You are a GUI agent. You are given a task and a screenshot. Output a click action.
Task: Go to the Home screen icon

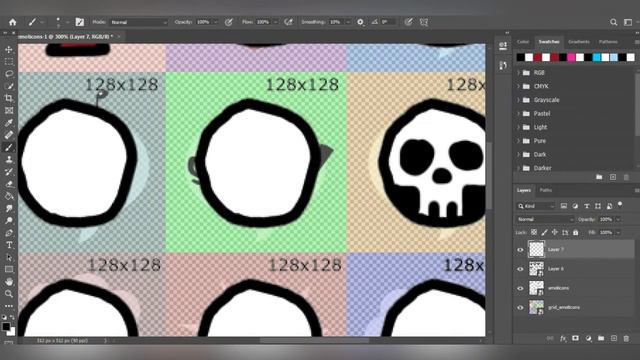coord(13,22)
